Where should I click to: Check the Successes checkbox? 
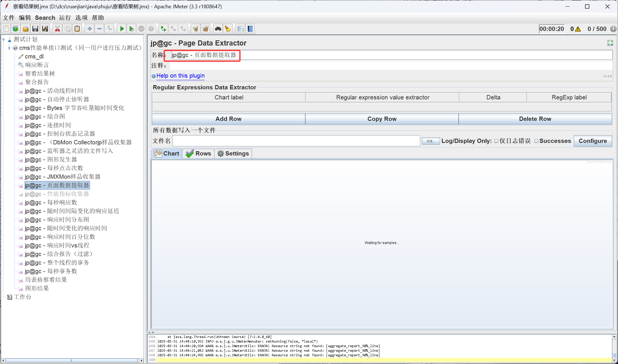click(x=536, y=141)
